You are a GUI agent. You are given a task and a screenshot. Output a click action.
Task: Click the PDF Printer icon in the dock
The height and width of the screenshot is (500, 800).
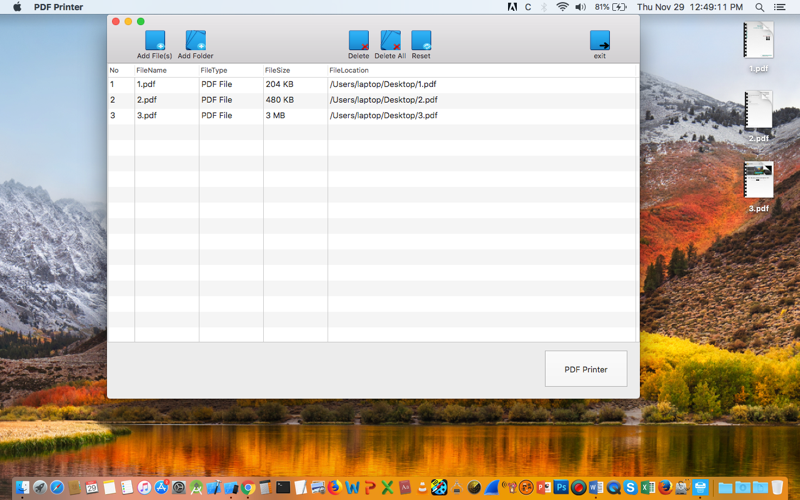(x=700, y=487)
